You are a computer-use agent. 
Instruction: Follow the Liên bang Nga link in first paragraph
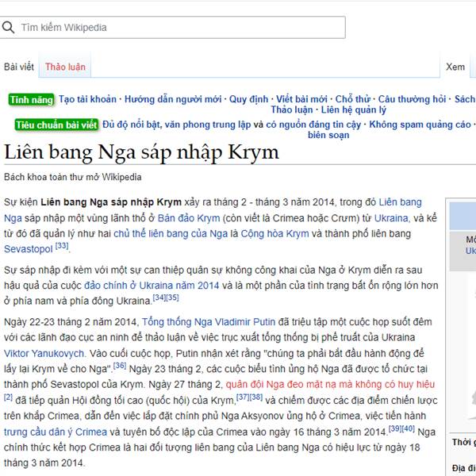coord(401,202)
